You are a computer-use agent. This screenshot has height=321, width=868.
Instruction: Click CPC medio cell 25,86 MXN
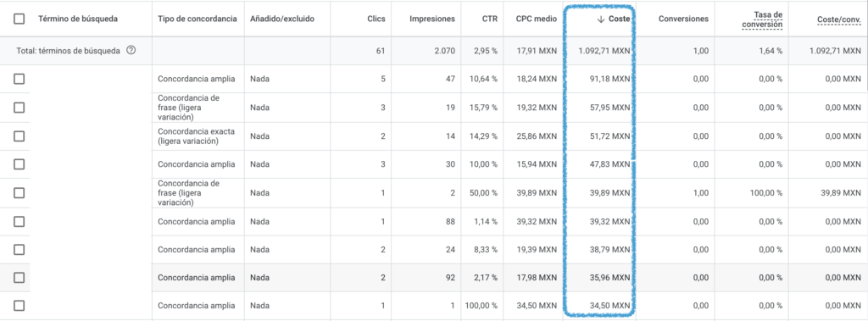pos(537,136)
